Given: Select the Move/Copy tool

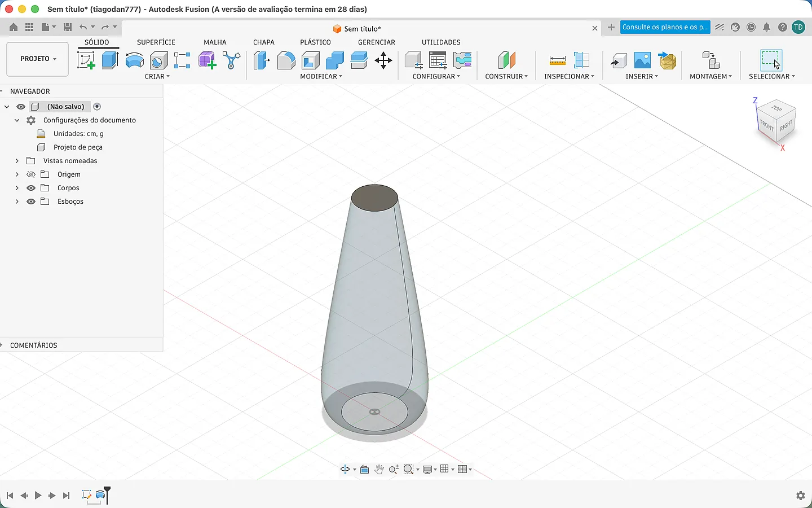Looking at the screenshot, I should tap(383, 60).
